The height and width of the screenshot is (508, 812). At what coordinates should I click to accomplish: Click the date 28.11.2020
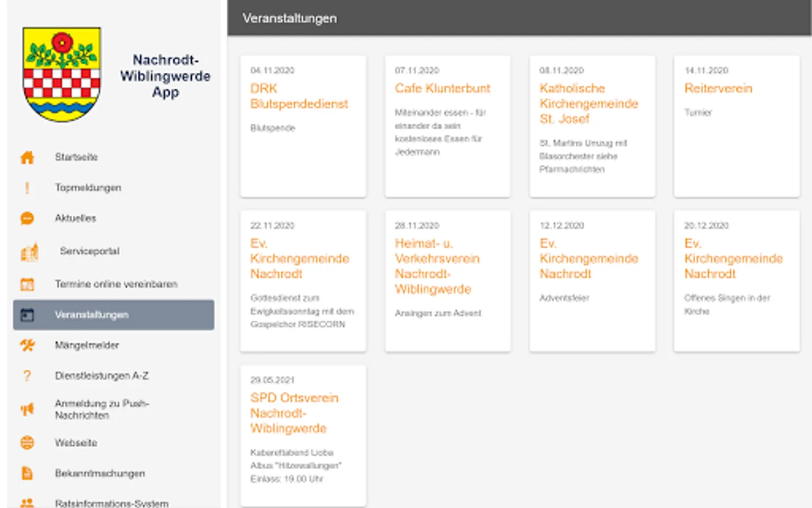coord(417,226)
